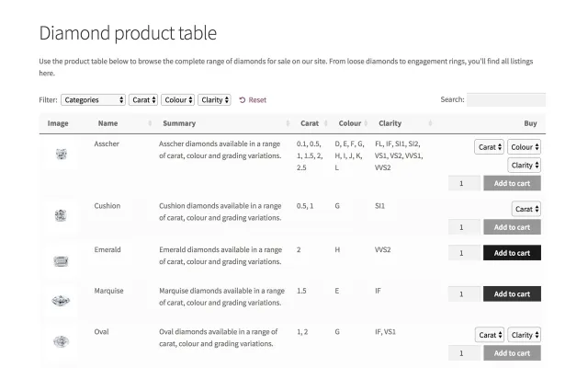Choose Carat option for Cushion row
The image size is (588, 368).
coord(526,209)
